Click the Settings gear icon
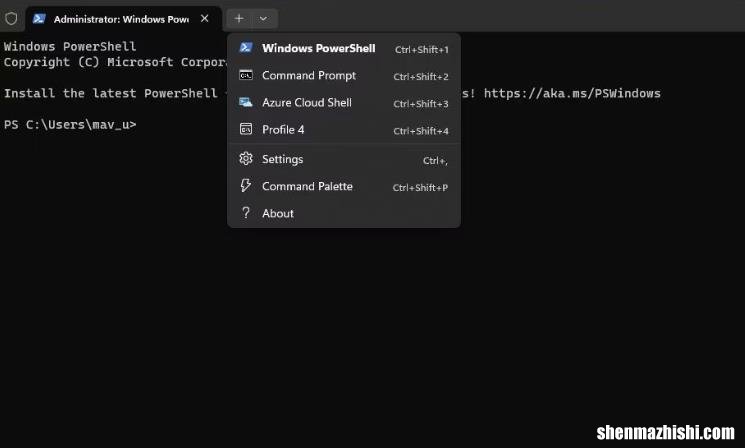The image size is (745, 448). [x=246, y=158]
